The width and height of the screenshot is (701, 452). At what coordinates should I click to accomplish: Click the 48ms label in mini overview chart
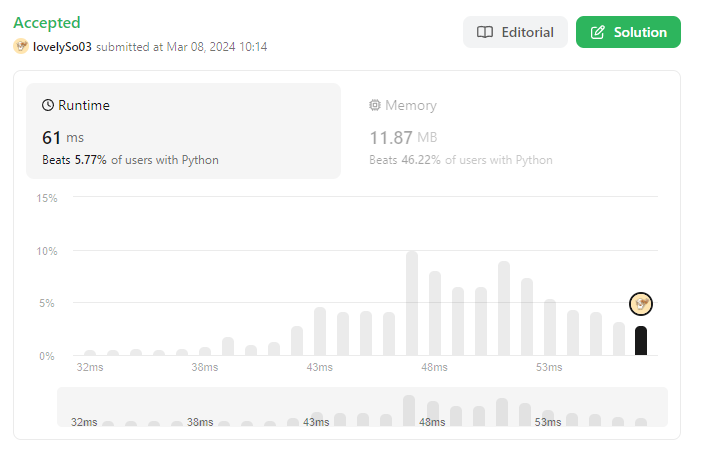[432, 422]
